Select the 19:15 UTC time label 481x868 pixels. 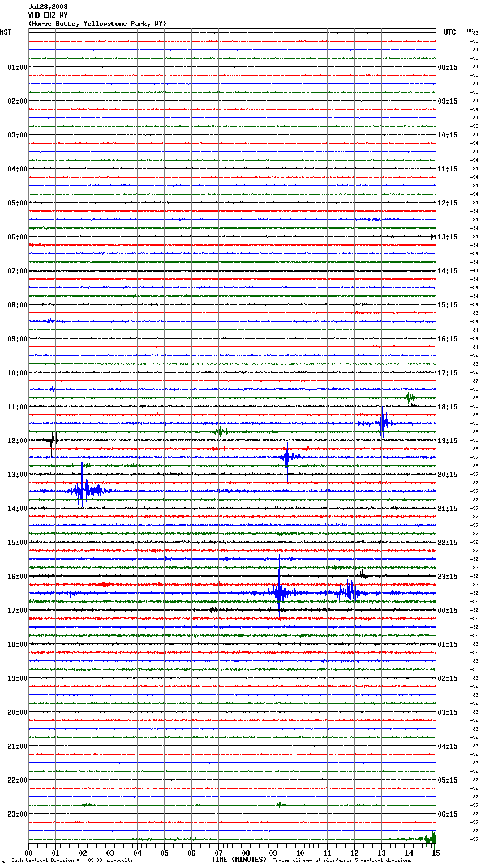coord(448,441)
